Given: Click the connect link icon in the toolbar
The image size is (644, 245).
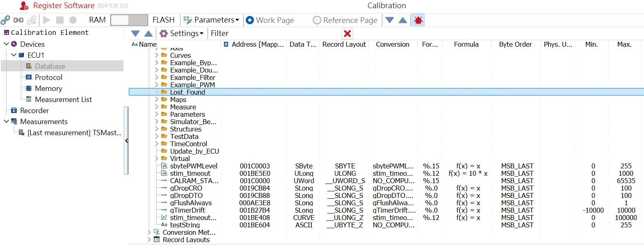Looking at the screenshot, I should [5, 20].
